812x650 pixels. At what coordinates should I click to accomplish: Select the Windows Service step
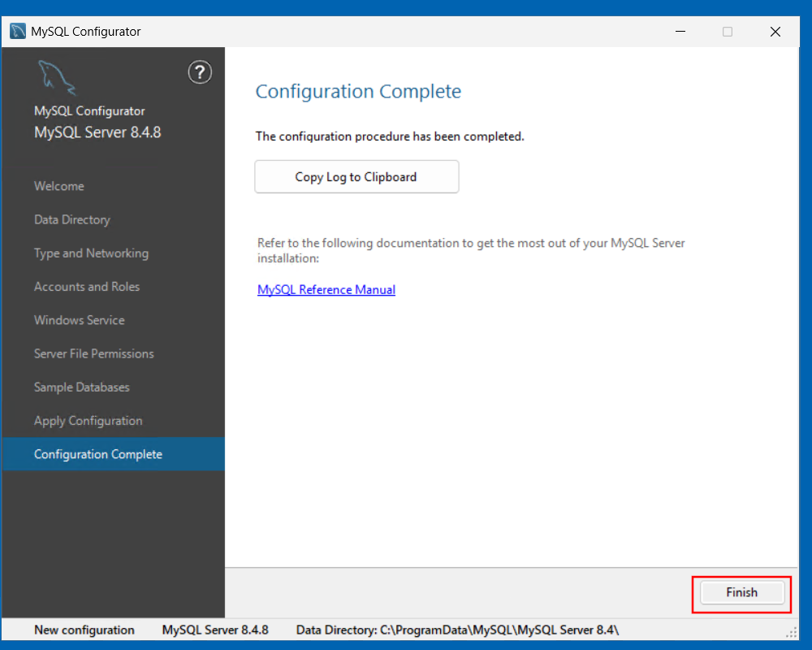pos(80,320)
